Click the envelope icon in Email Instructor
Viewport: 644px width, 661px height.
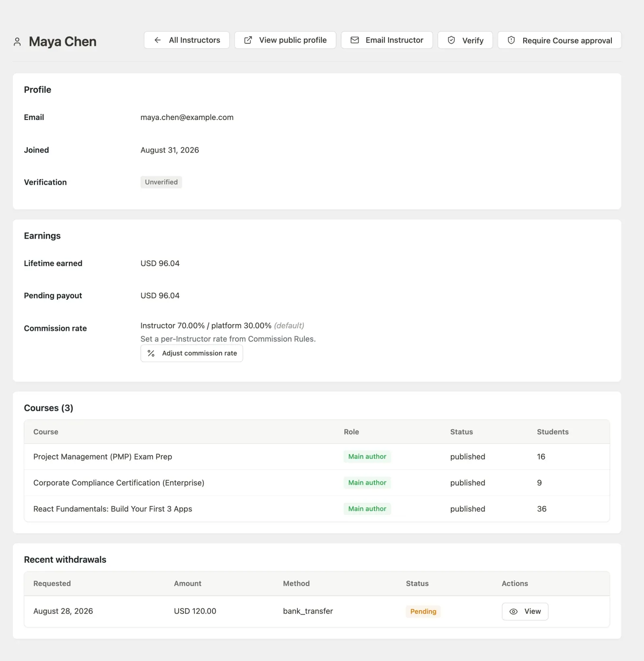(355, 40)
